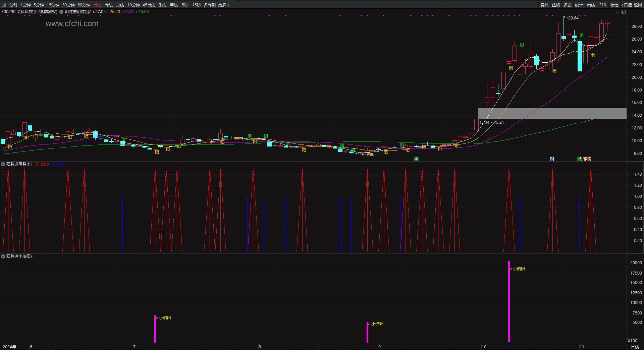Image resolution: width=644 pixels, height=350 pixels.
Task: Select the 15分钟 period tab
Action: click(x=53, y=5)
